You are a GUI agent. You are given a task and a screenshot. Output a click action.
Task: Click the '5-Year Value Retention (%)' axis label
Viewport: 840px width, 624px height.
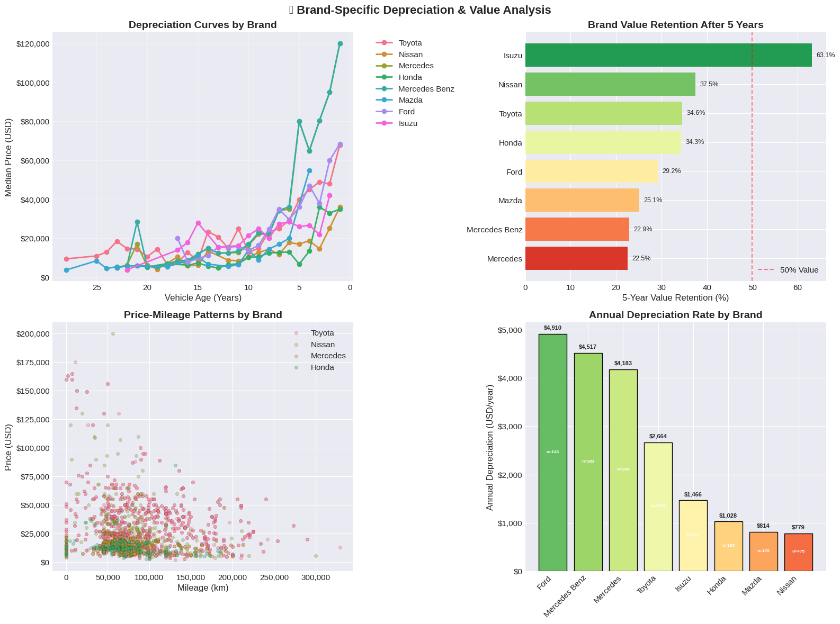tap(675, 298)
